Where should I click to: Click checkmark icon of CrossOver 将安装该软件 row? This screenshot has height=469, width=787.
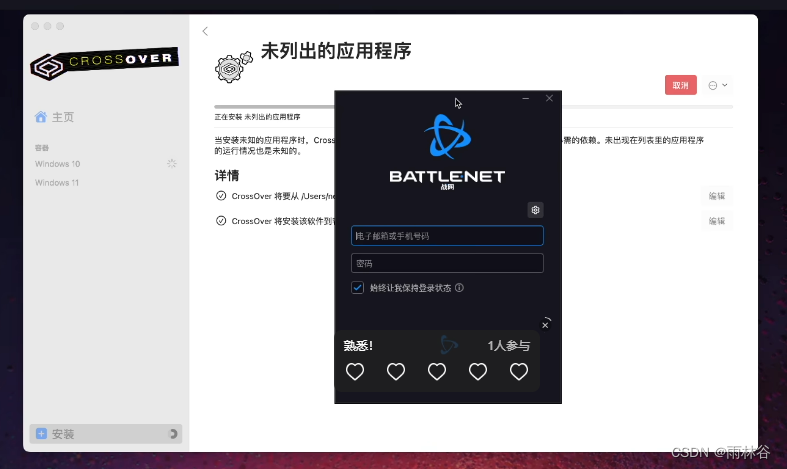(x=221, y=220)
